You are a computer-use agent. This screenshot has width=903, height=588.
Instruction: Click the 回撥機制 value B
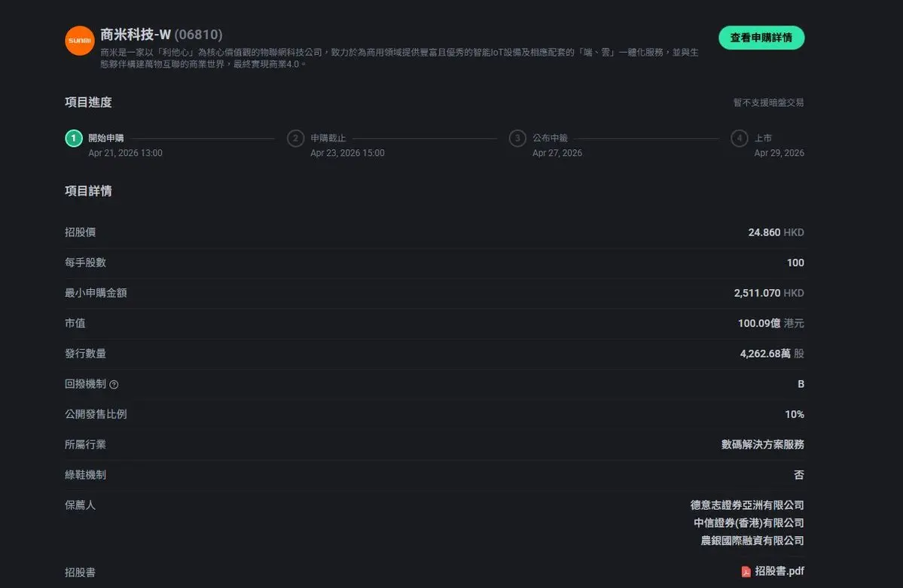tap(801, 384)
